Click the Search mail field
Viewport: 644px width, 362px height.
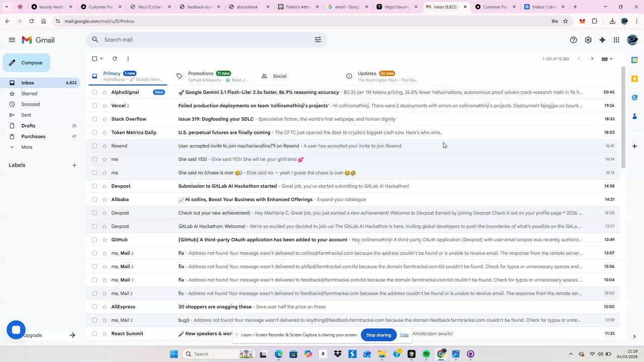pyautogui.click(x=206, y=40)
